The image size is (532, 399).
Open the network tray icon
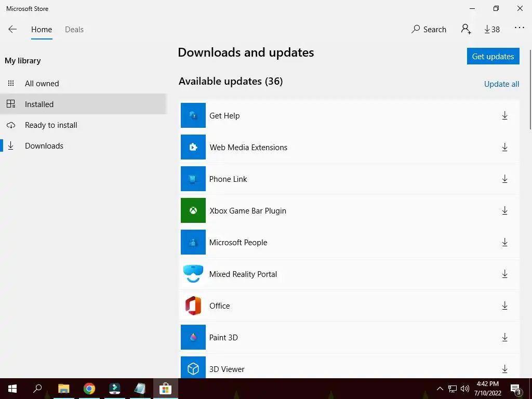click(453, 389)
